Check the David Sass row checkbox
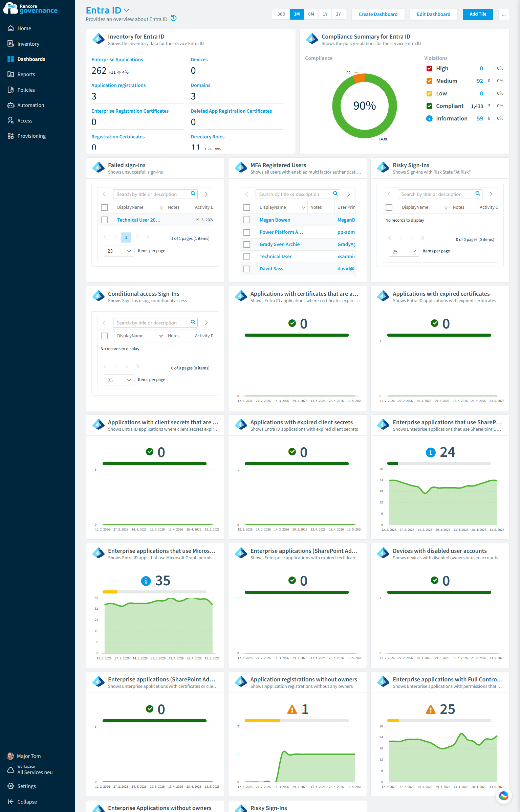The image size is (520, 812). (247, 269)
